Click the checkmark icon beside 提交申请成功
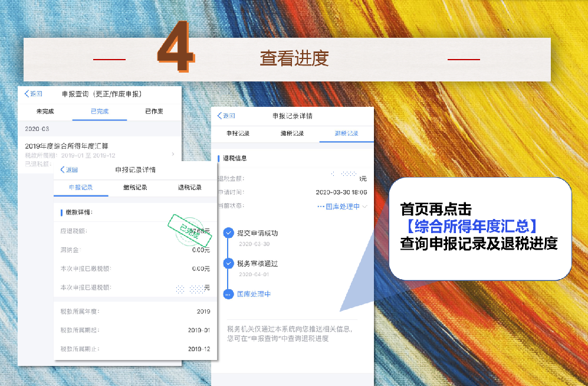The height and width of the screenshot is (386, 588). (x=228, y=233)
